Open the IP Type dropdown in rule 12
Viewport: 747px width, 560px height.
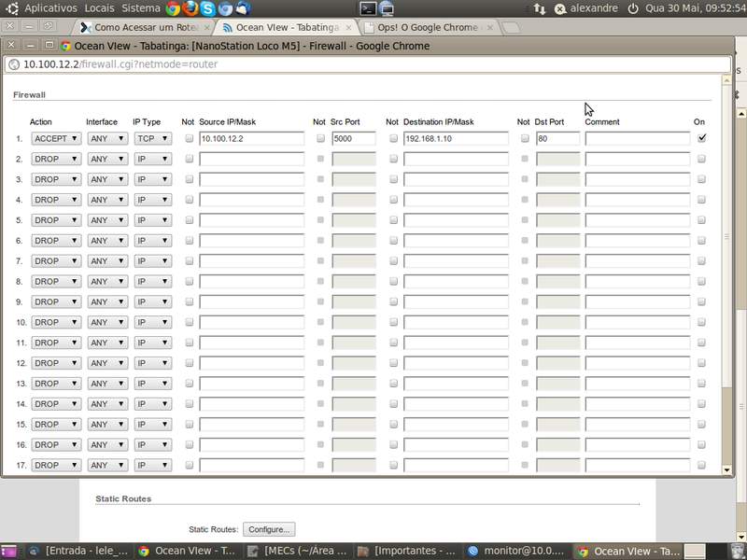152,363
